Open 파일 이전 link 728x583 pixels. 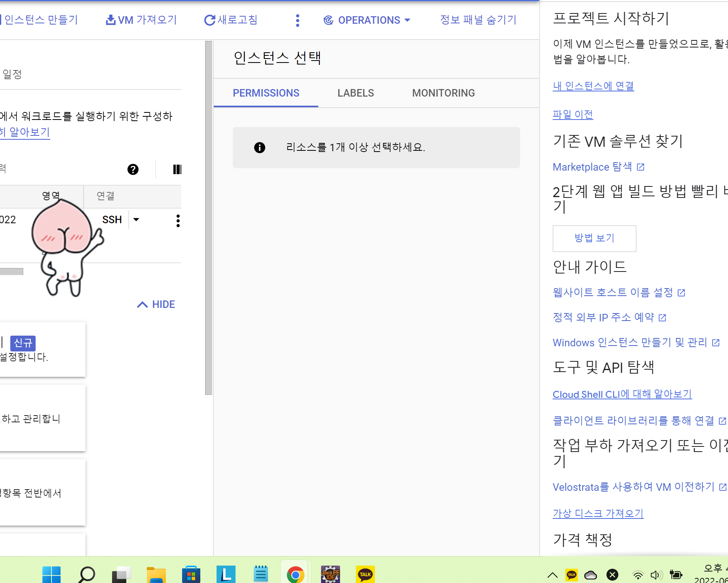click(x=573, y=114)
